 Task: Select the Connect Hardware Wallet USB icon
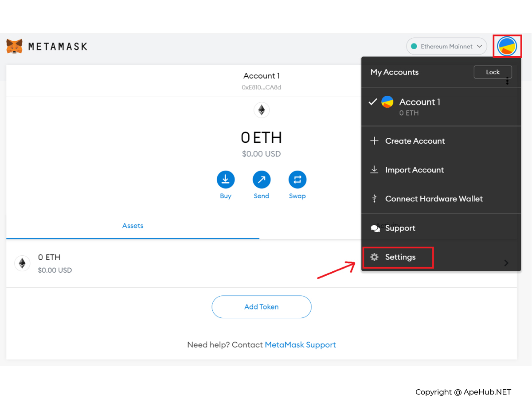point(374,199)
